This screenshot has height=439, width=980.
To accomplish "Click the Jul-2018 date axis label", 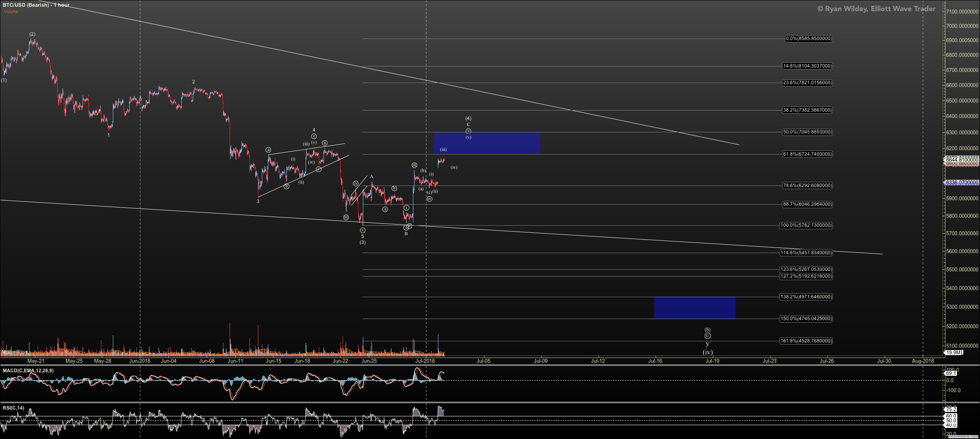I will (425, 361).
